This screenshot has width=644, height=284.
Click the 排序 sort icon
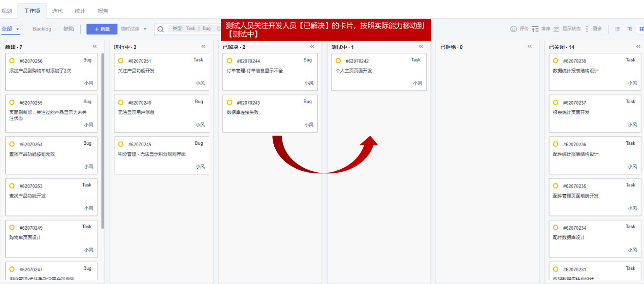535,29
